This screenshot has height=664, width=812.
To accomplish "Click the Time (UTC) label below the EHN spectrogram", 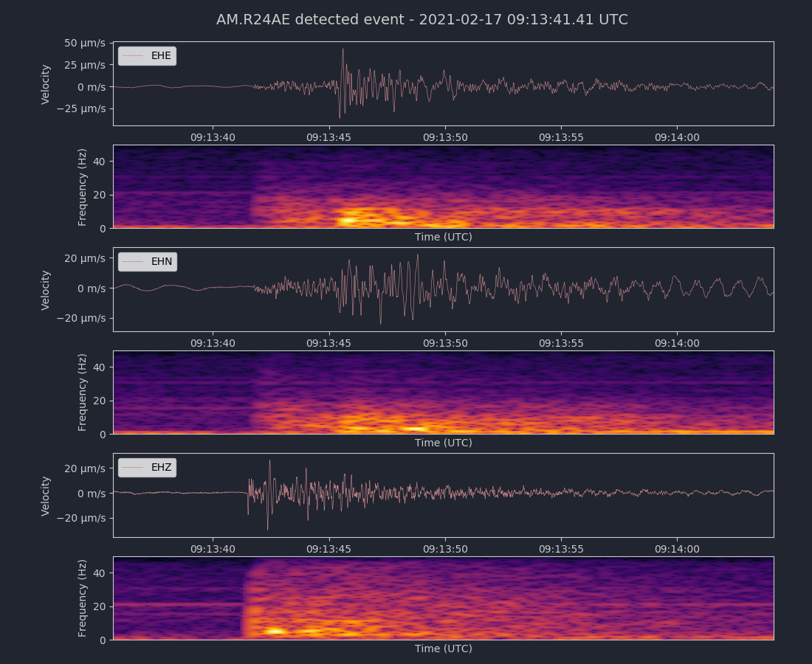I will tap(443, 443).
